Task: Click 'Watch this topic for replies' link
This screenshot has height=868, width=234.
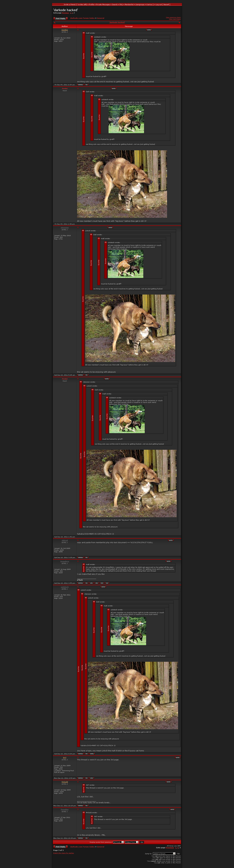Action: point(63,853)
